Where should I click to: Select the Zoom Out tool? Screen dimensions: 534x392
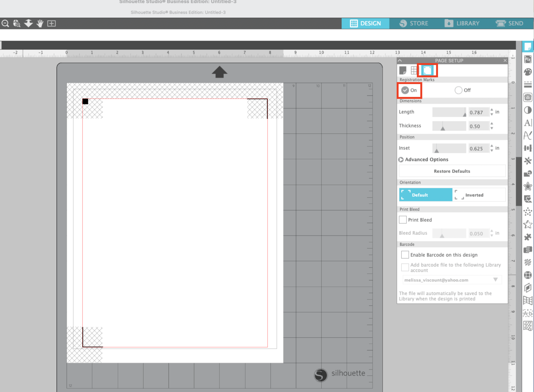pos(5,23)
